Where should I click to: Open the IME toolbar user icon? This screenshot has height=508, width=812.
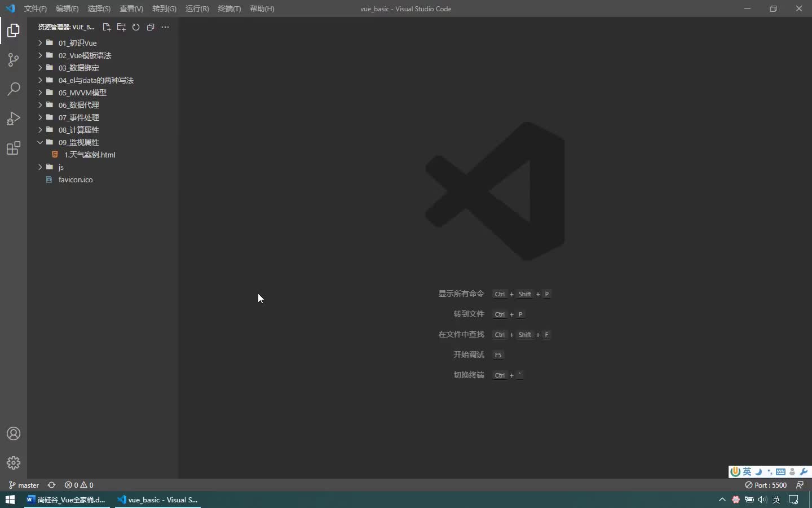coord(792,472)
